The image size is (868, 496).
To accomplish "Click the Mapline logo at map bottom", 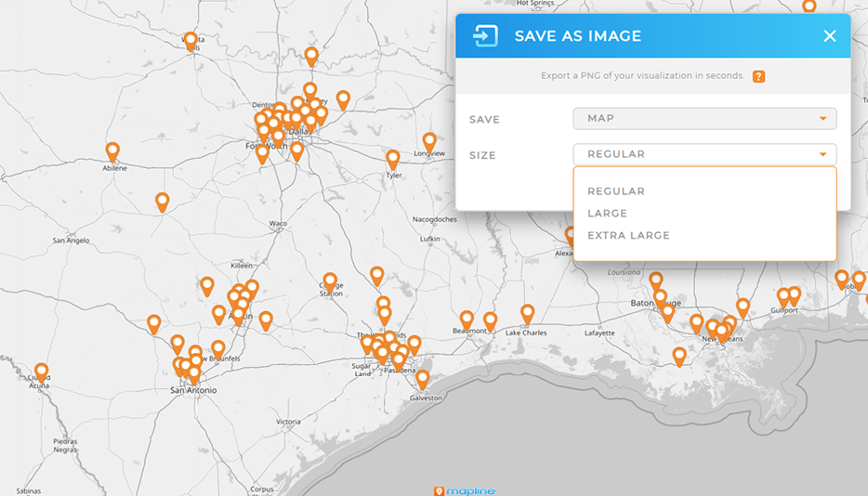I will point(465,490).
